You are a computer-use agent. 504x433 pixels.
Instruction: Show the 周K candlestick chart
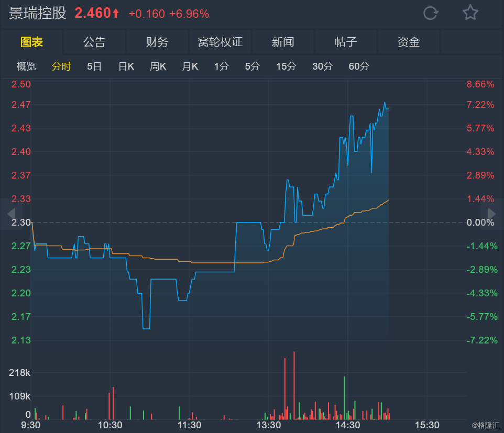(158, 66)
